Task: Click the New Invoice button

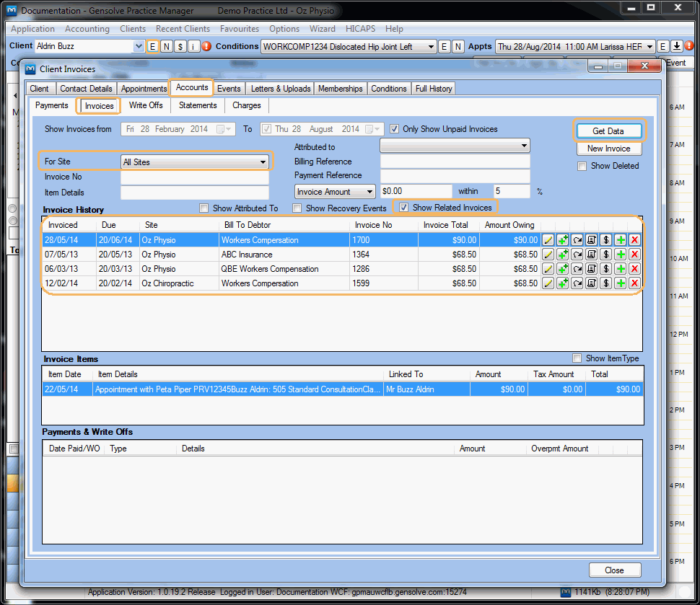Action: click(608, 149)
